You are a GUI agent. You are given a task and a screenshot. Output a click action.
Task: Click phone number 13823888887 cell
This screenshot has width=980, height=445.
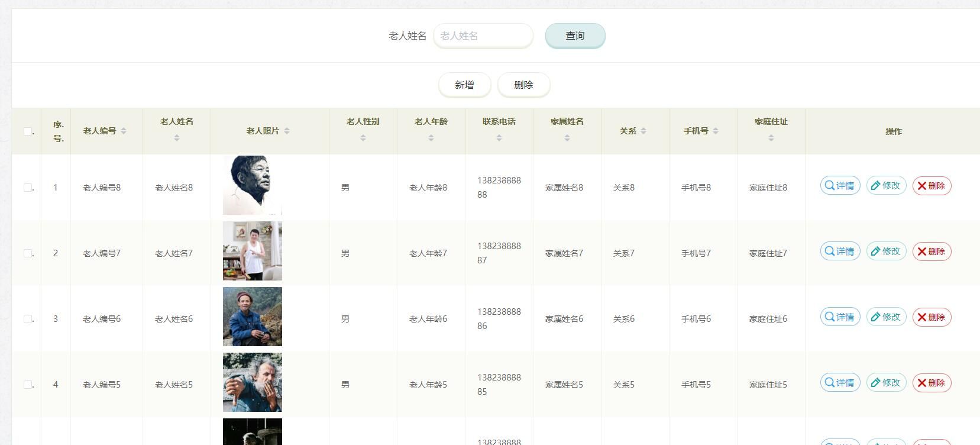(499, 253)
